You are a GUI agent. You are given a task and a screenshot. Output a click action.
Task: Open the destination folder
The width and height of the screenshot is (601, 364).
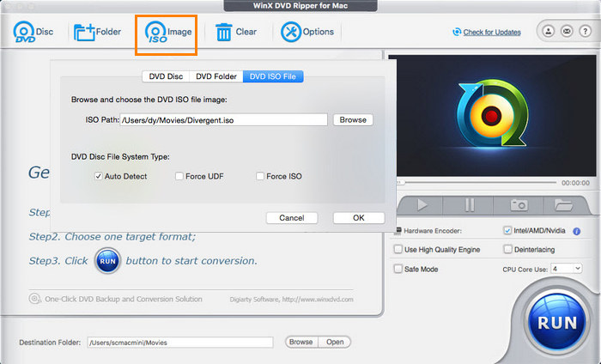pyautogui.click(x=335, y=342)
